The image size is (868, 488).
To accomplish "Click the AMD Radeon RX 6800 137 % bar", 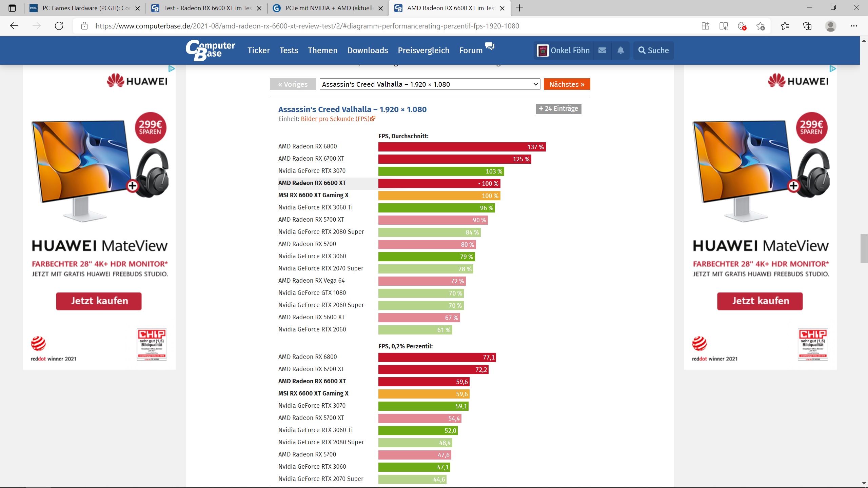I will (461, 147).
